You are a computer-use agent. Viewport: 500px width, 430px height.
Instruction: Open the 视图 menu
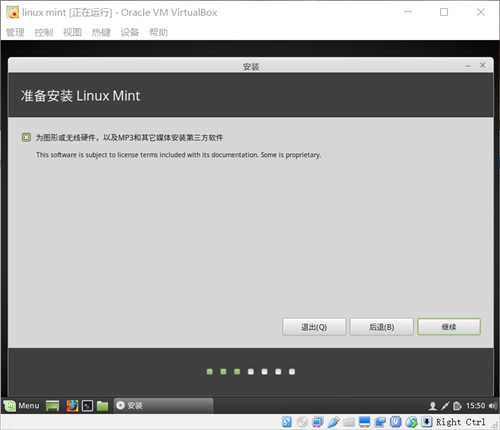coord(73,32)
